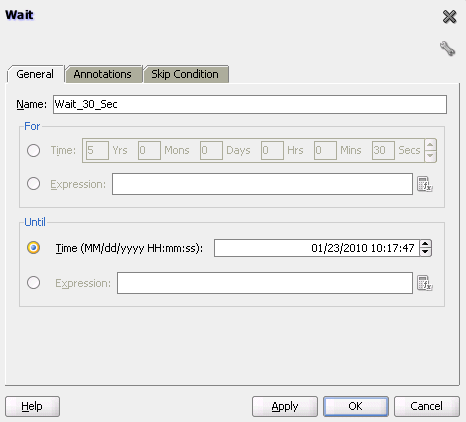Click the Secs input field showing 30
Viewport: 466px width, 422px height.
point(383,150)
